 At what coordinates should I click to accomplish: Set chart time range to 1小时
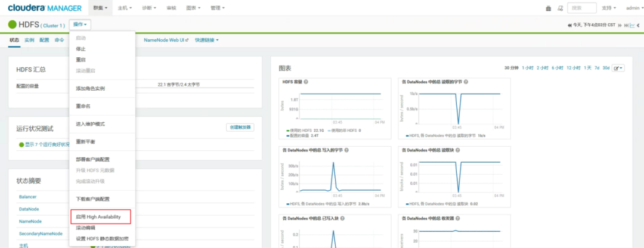coord(527,68)
